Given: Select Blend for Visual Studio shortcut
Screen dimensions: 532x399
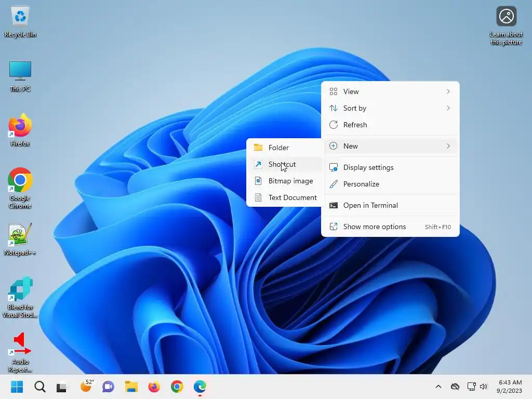Looking at the screenshot, I should click(20, 298).
